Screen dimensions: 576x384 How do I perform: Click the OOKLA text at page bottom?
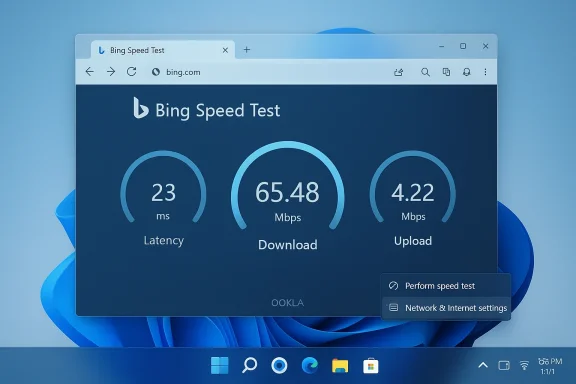click(x=288, y=303)
